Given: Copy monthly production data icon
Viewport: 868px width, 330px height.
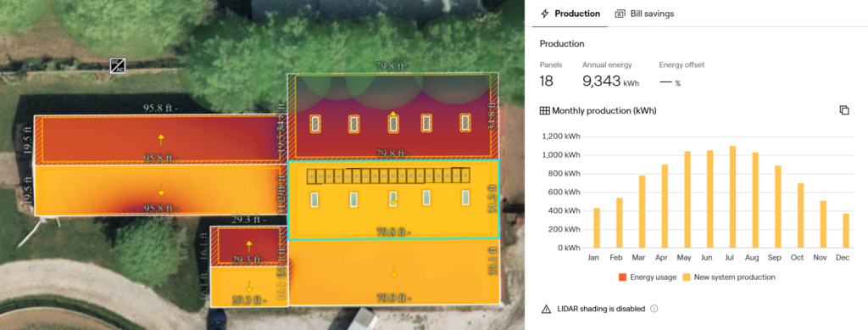Looking at the screenshot, I should [x=844, y=110].
